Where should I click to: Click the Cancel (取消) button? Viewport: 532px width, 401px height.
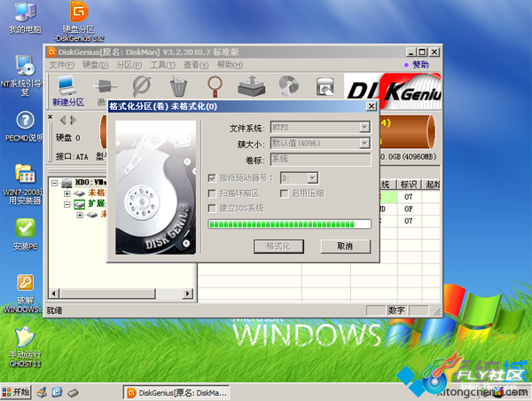[x=345, y=246]
